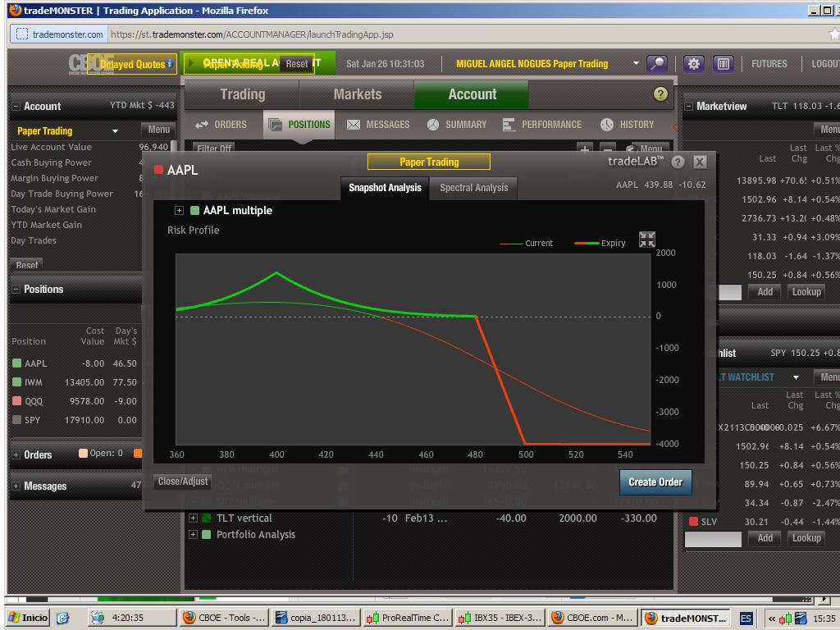The image size is (840, 630).
Task: Expand the AAPL multiple position row
Action: [179, 211]
